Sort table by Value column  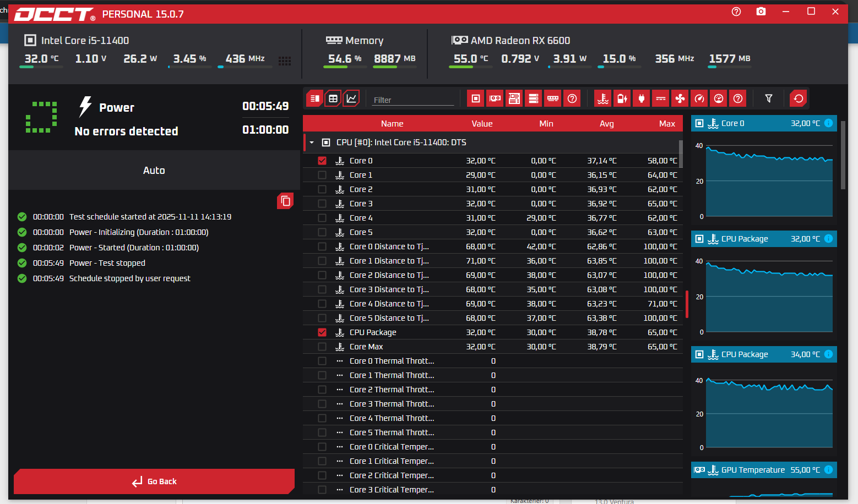(x=482, y=124)
